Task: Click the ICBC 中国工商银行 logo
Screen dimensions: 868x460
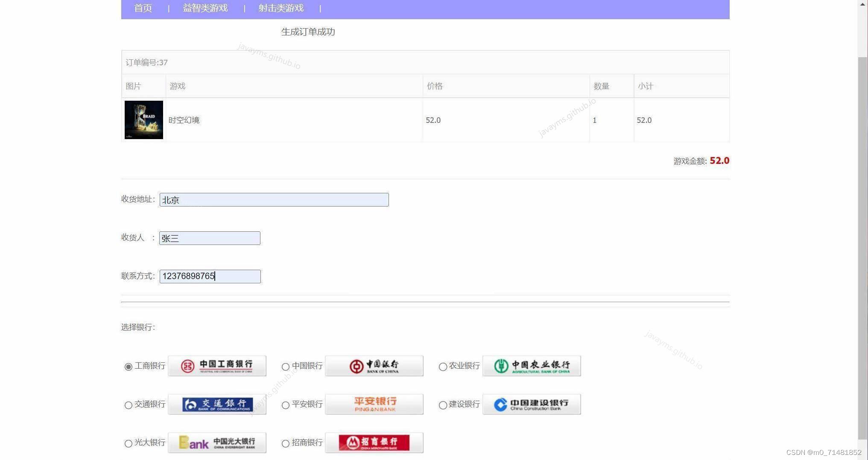Action: 217,366
